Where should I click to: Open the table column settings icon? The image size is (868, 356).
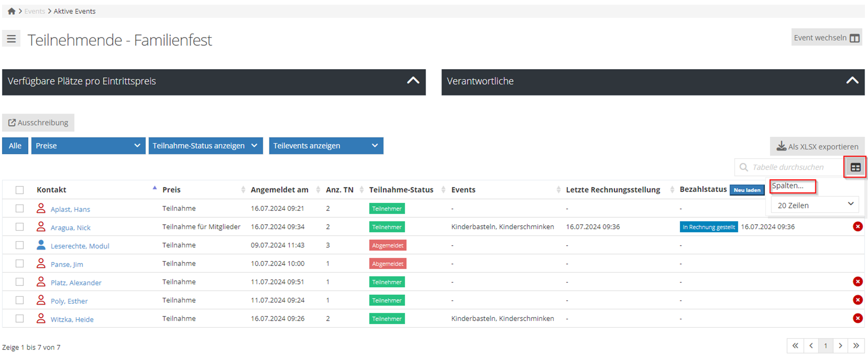855,168
